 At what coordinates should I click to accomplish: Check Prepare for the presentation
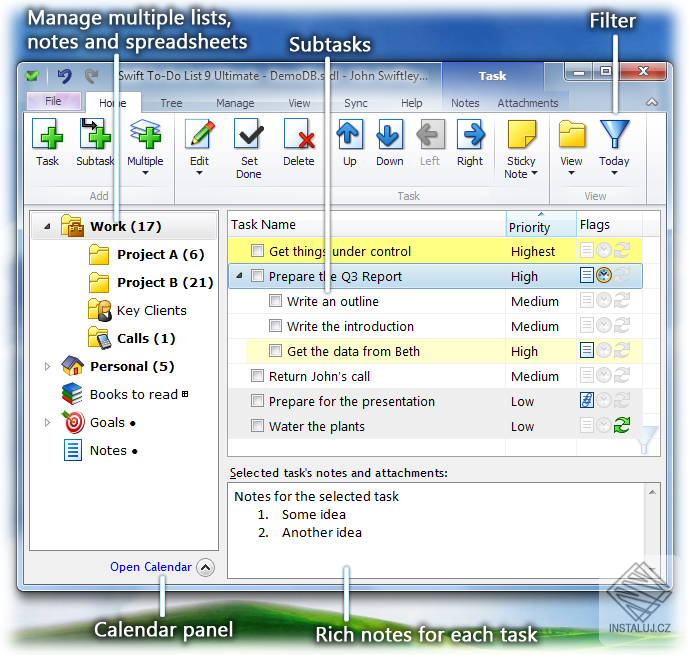click(x=257, y=401)
